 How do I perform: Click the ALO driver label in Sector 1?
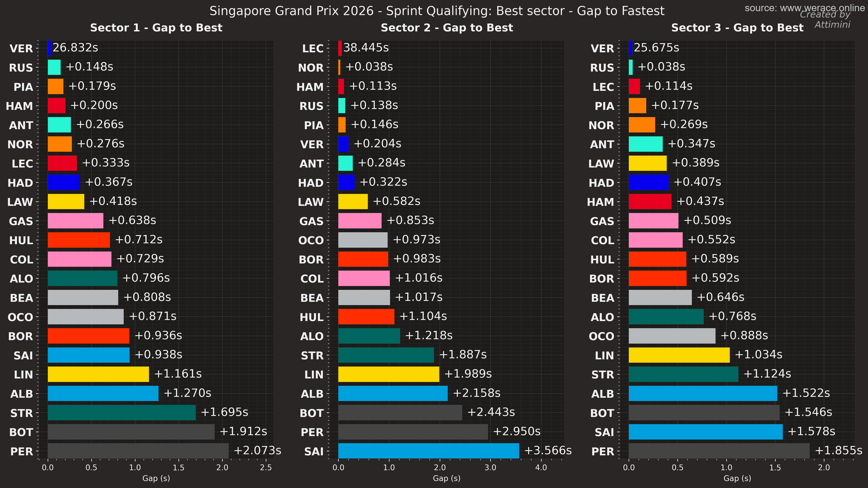click(21, 279)
